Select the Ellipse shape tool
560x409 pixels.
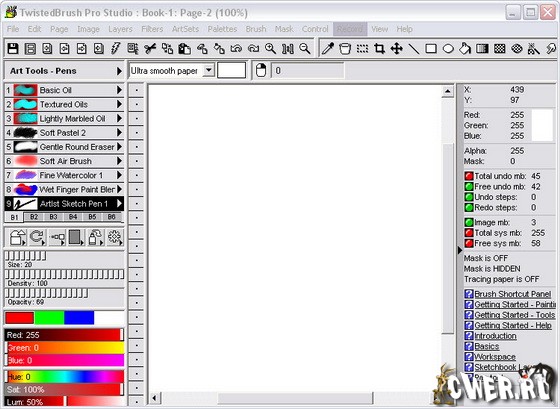point(448,49)
